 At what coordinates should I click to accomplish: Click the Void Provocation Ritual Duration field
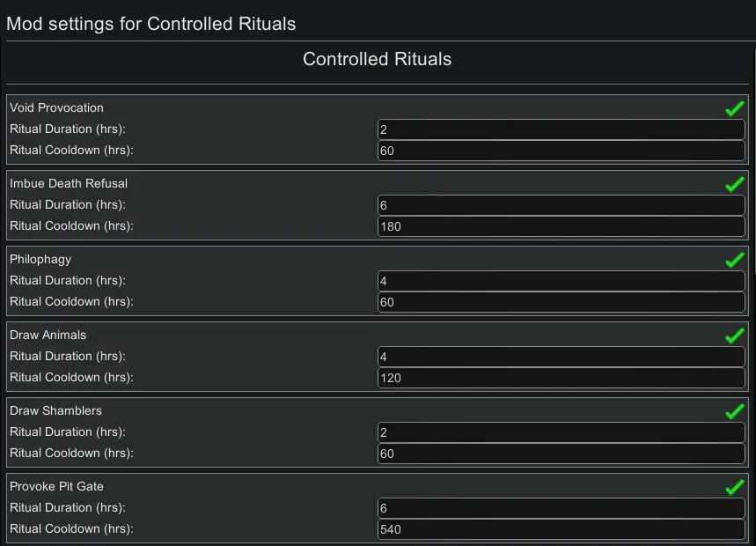click(561, 129)
